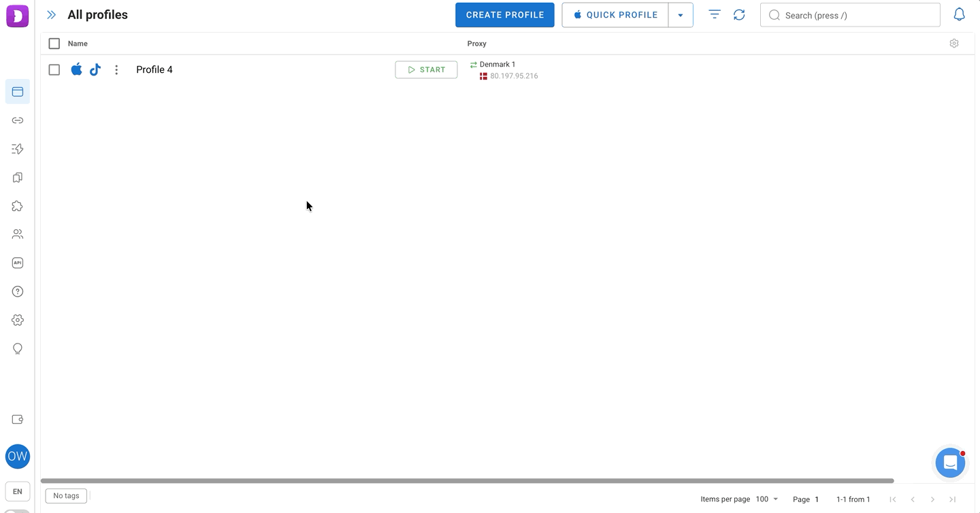Open the Profile 4 three-dot menu
Image resolution: width=980 pixels, height=513 pixels.
tap(116, 69)
